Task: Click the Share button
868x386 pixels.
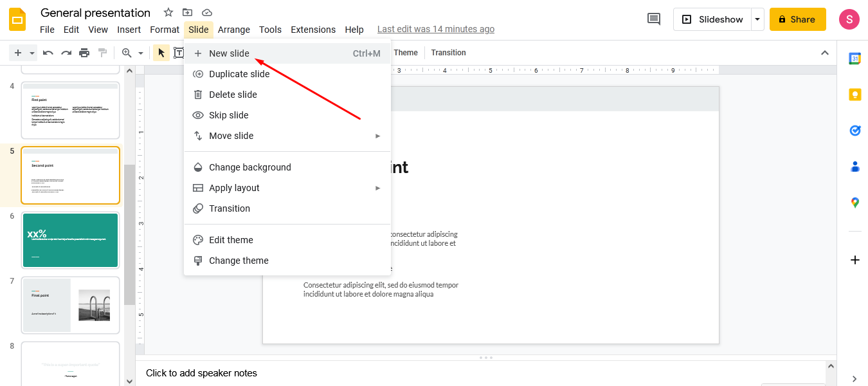Action: [x=797, y=19]
